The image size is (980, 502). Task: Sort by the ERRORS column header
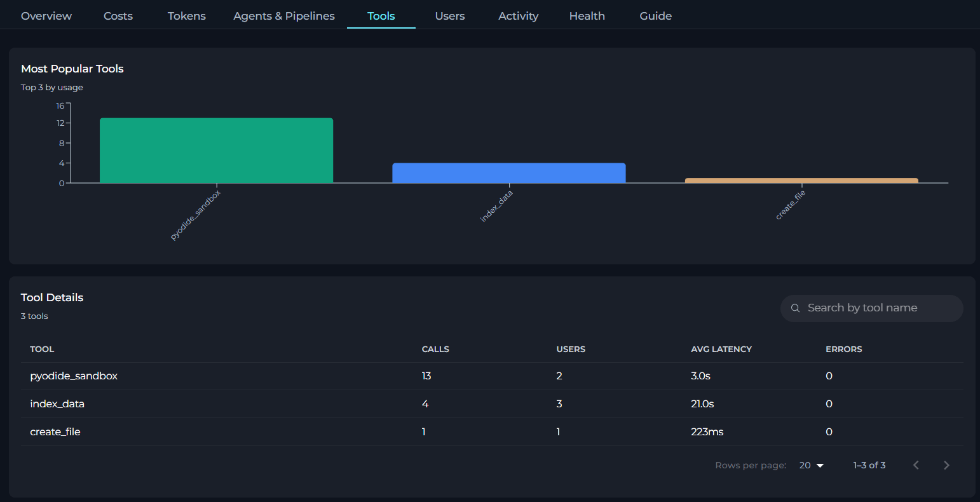tap(844, 349)
